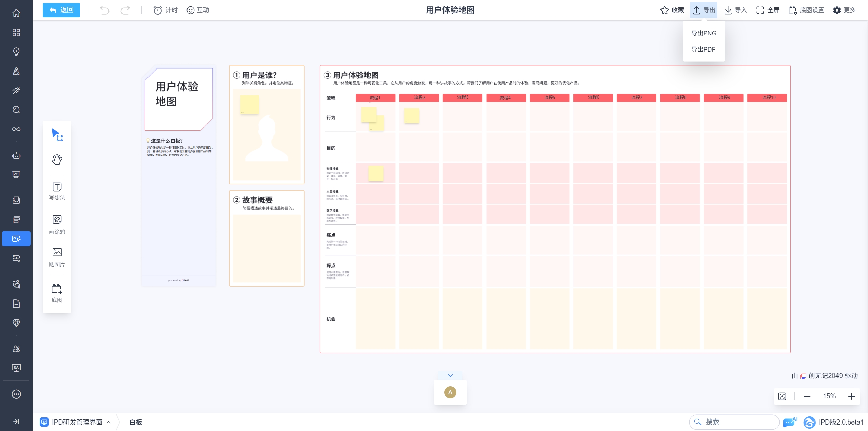The image size is (868, 431).
Task: Click the 搜索 search field
Action: 734,422
